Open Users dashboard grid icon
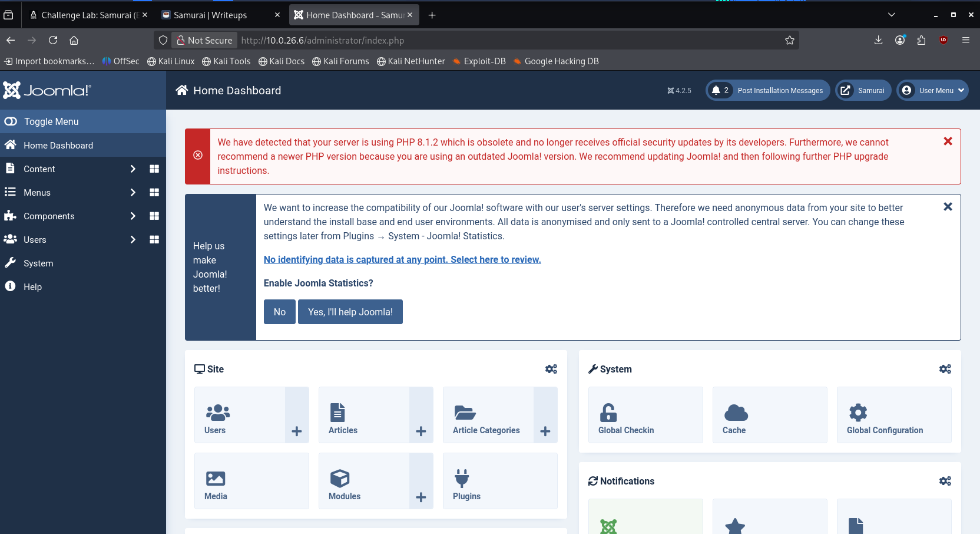This screenshot has width=980, height=534. click(154, 239)
